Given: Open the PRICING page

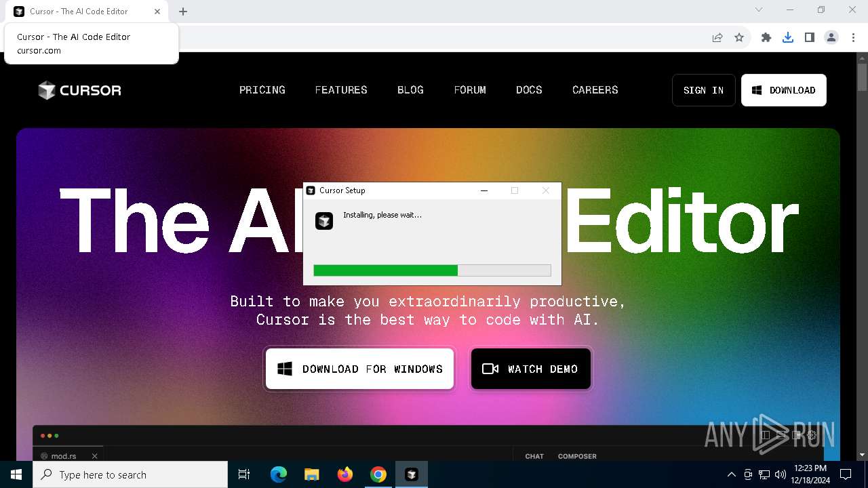Looking at the screenshot, I should coord(262,90).
